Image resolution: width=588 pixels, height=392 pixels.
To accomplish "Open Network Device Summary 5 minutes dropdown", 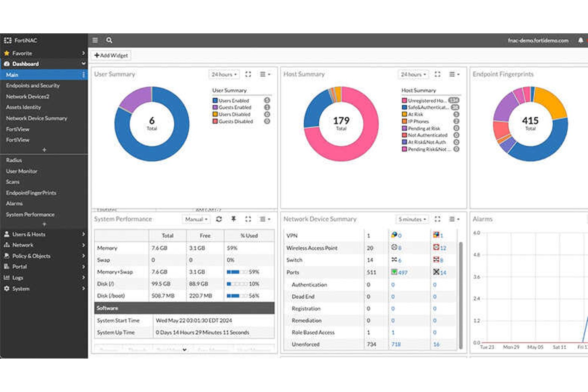I will point(412,219).
